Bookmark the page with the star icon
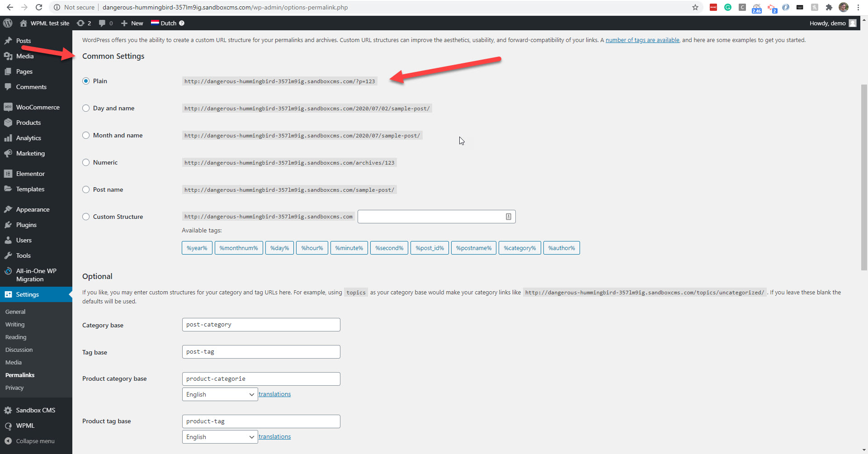 pos(695,7)
